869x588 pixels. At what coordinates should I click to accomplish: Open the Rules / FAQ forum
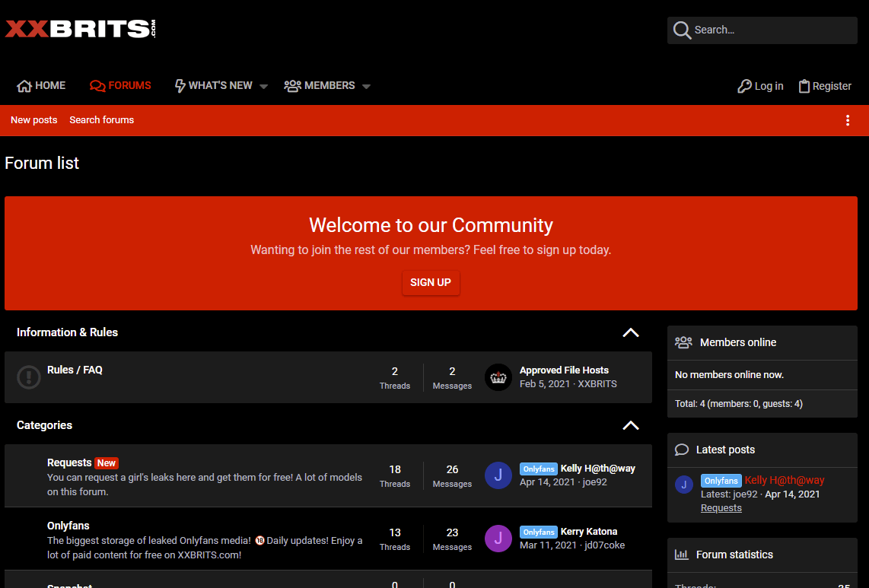coord(75,370)
